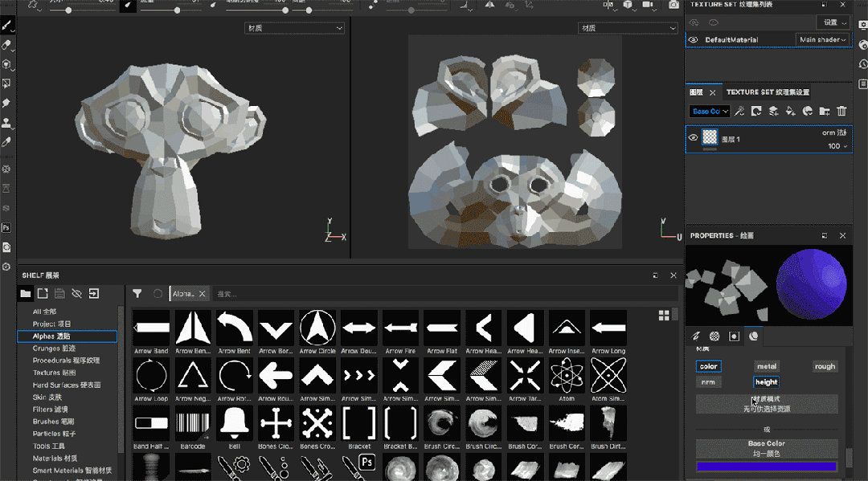Screen dimensions: 868x481
Task: Select the Polygon Fill tool
Action: tap(6, 84)
